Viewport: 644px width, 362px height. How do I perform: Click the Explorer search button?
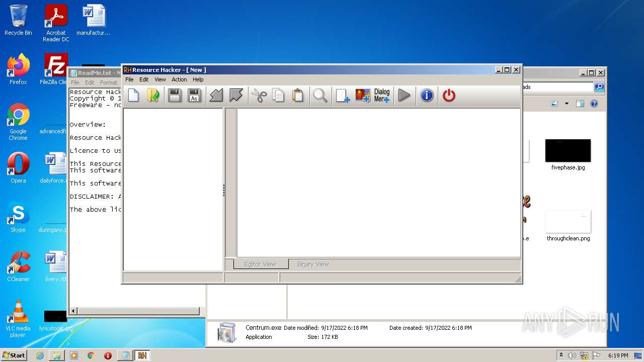point(599,87)
